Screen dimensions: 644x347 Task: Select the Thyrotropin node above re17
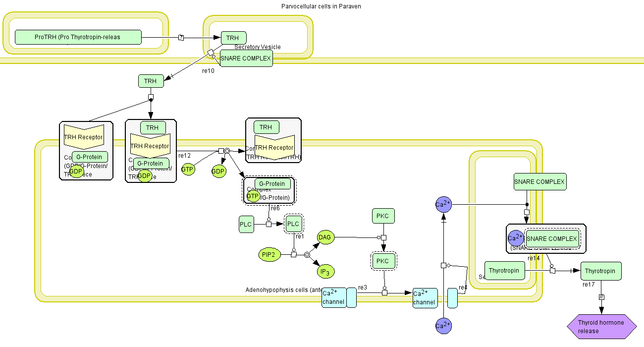click(601, 271)
